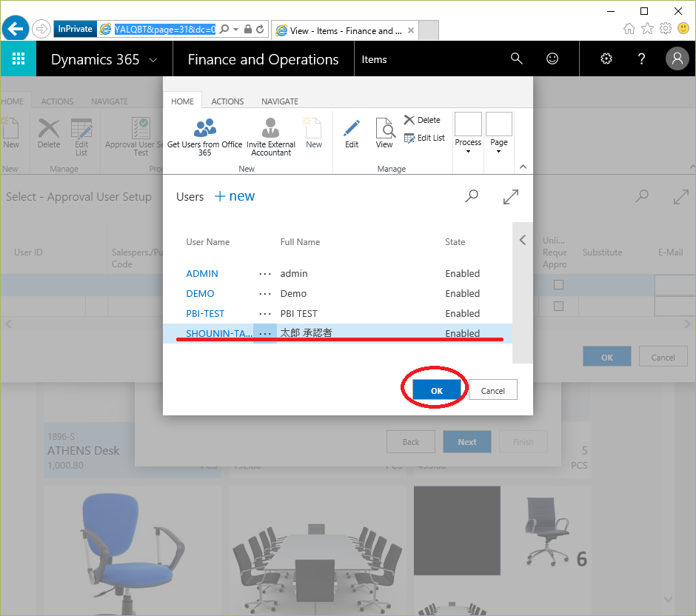Screen dimensions: 696x616
Task: Open row options for PBI-TEST
Action: tap(265, 314)
